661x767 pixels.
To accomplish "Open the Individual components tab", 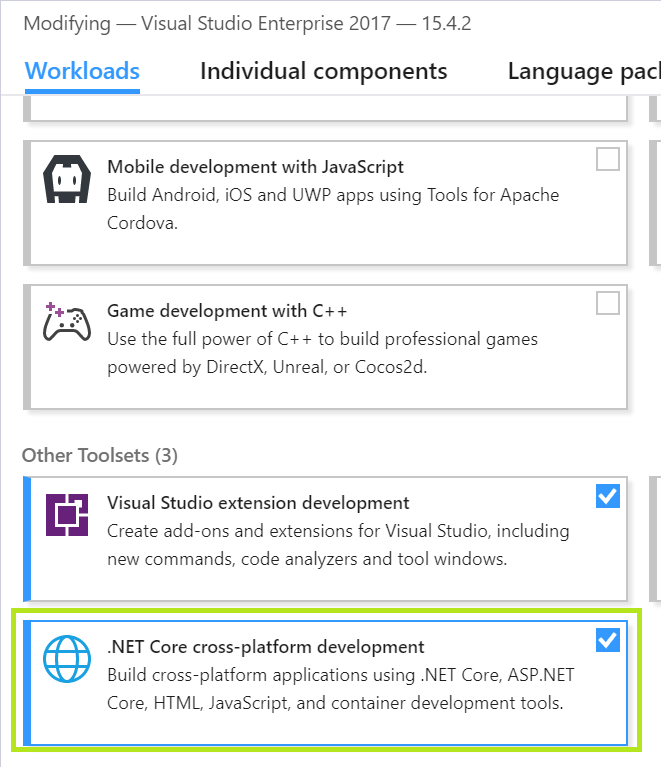I will (323, 71).
